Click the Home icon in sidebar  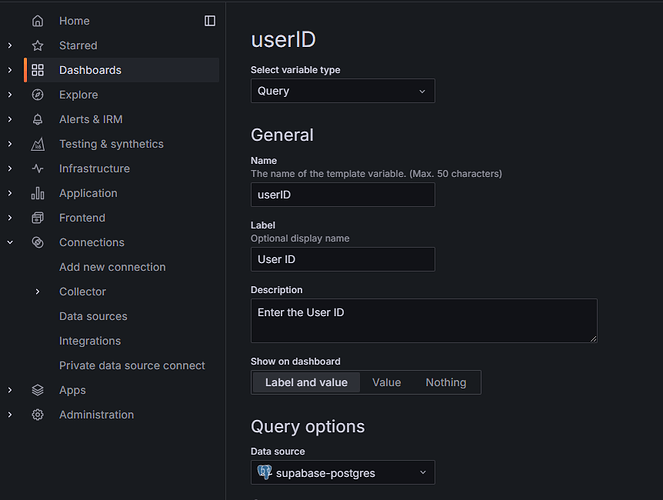38,21
